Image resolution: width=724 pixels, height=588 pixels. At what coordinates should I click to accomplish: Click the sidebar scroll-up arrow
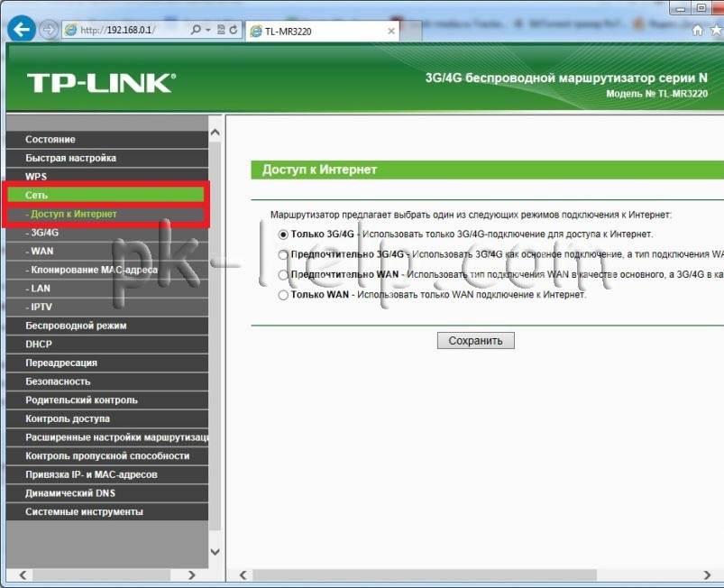(215, 133)
